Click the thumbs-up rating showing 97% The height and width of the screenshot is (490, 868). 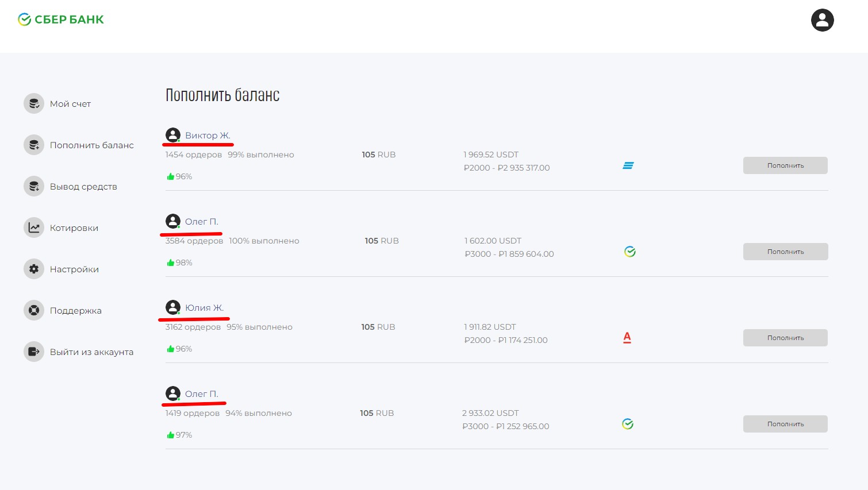[x=179, y=435]
